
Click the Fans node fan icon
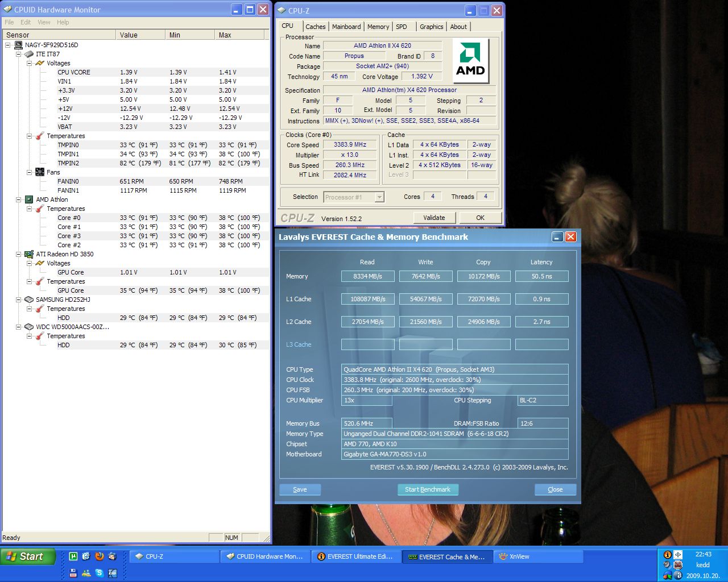[x=40, y=172]
